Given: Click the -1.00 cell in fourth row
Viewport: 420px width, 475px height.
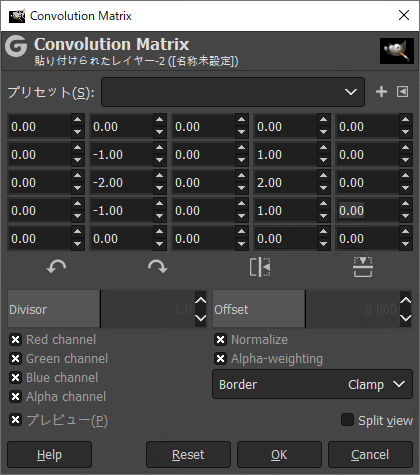Looking at the screenshot, I should (121, 210).
